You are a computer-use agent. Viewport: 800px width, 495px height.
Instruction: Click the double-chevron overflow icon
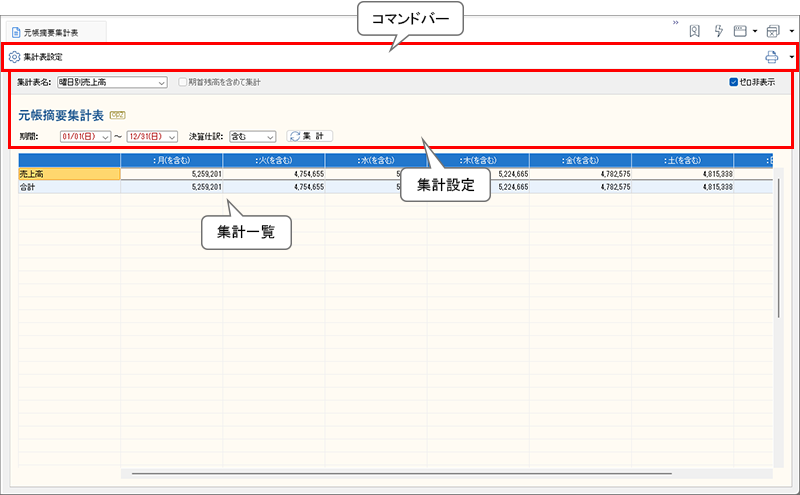pyautogui.click(x=675, y=22)
